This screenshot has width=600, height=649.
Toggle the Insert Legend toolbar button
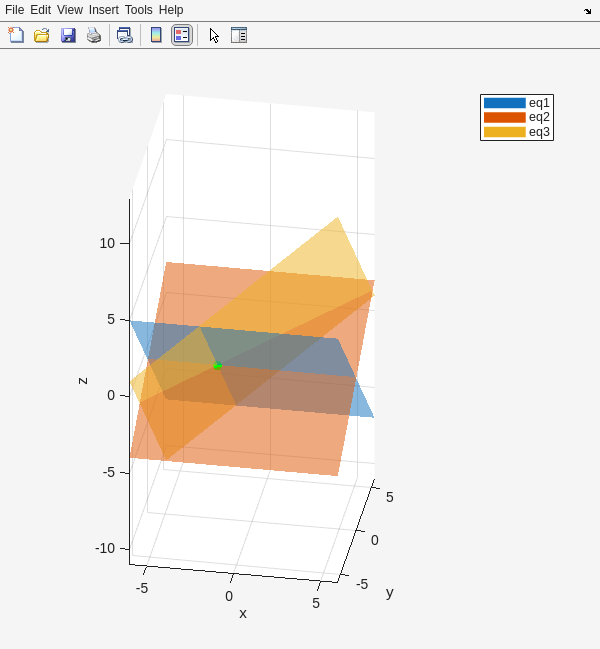point(182,35)
